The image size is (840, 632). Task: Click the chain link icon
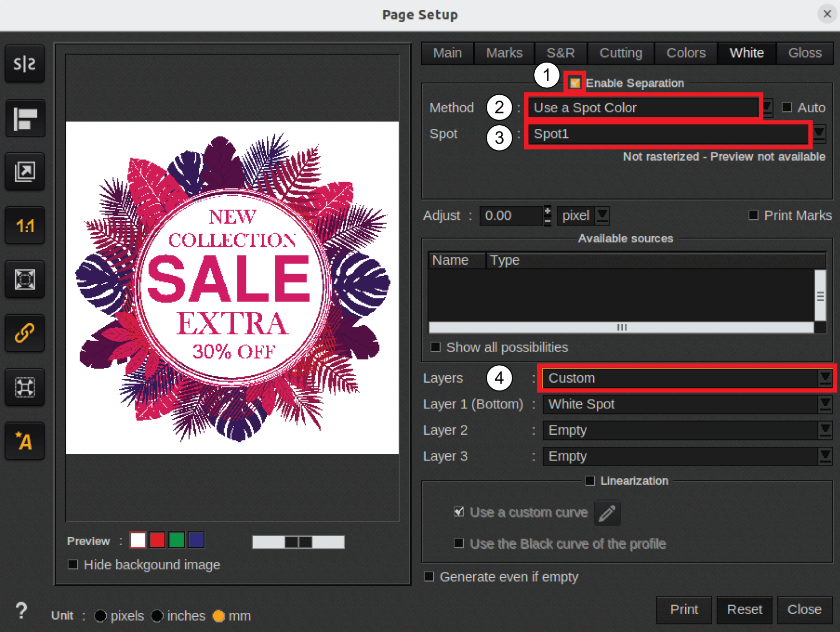pos(25,333)
